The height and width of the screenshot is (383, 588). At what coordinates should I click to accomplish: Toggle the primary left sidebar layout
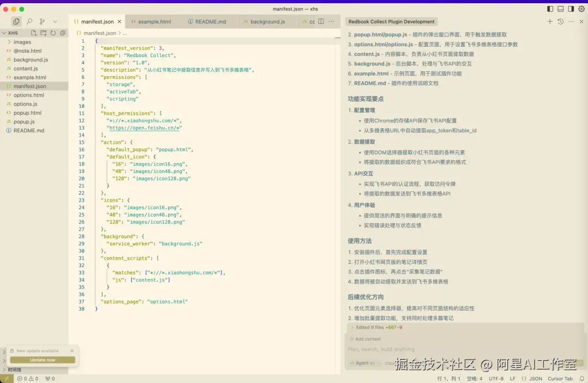point(550,9)
